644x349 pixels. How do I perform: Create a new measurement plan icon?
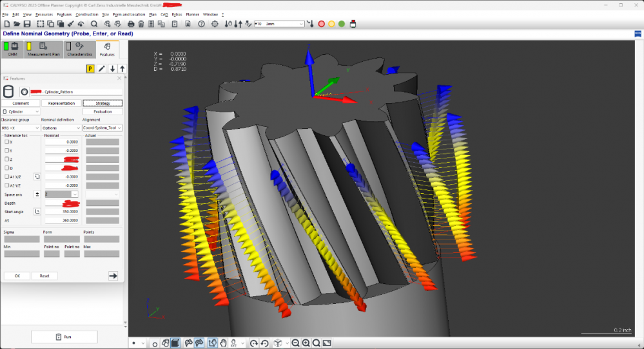[x=7, y=24]
